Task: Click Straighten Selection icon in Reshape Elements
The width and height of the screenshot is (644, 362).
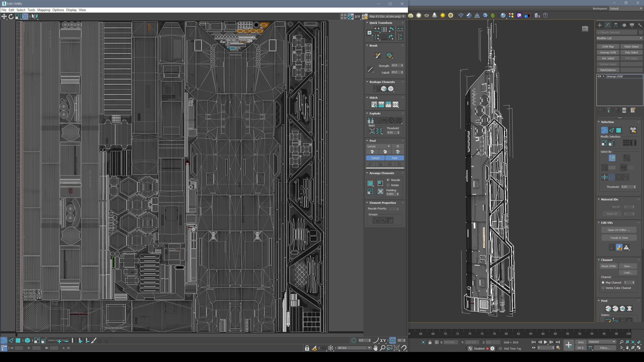Action: click(x=377, y=89)
